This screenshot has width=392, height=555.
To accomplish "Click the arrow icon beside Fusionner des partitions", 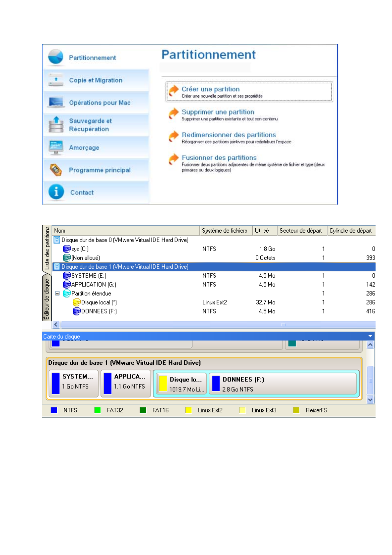I will pyautogui.click(x=173, y=159).
